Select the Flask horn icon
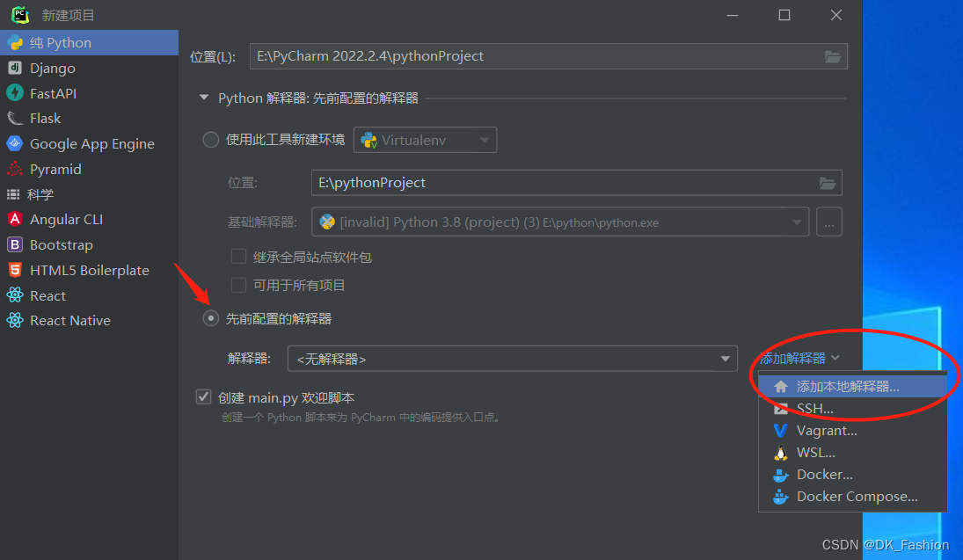The width and height of the screenshot is (963, 560). 15,118
